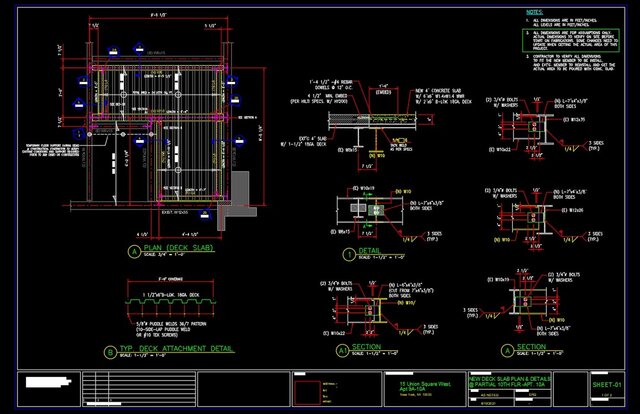Select the SECTION title beside the A1 marker
Viewport: 640px width, 414px height.
[x=366, y=347]
